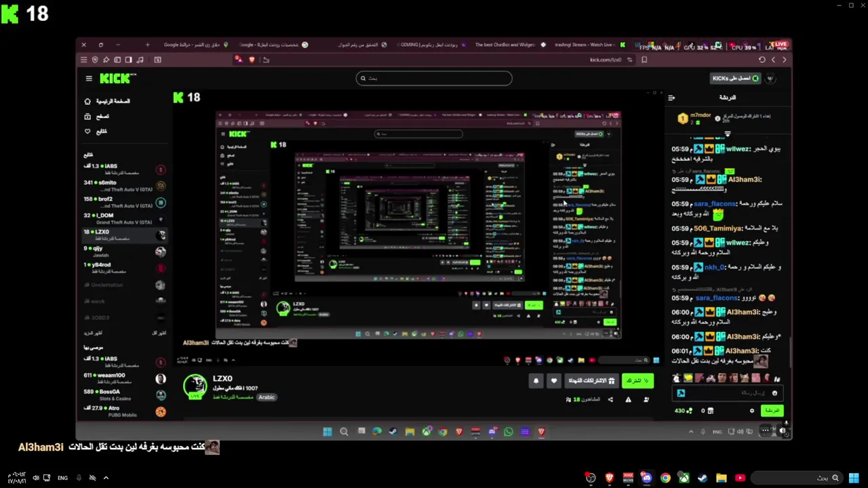The image size is (868, 488).
Task: Open Following in the Kick sidebar
Action: [96, 131]
